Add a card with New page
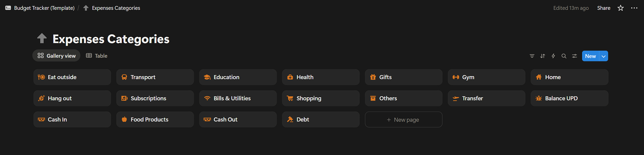This screenshot has height=155, width=644. [x=403, y=120]
